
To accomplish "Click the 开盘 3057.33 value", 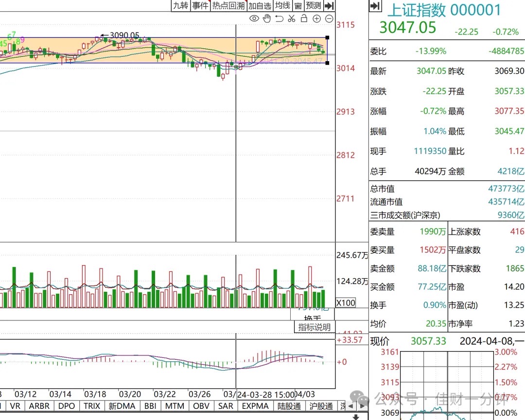I will tap(509, 91).
